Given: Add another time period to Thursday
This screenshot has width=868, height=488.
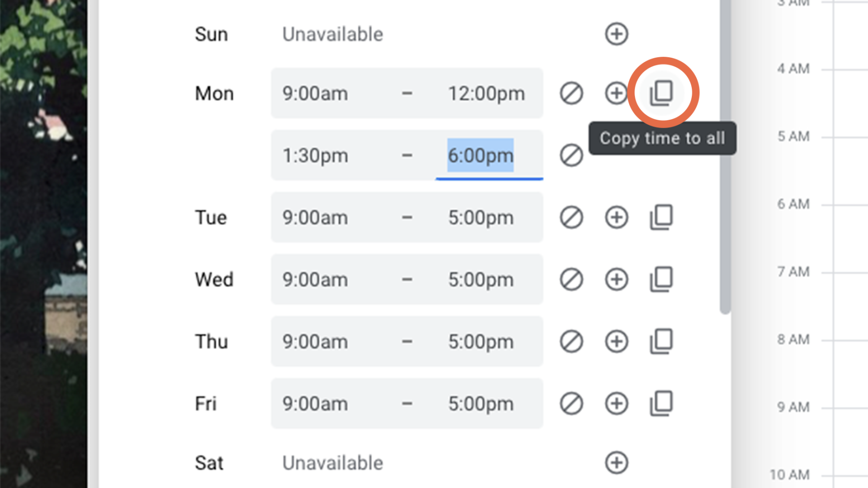Looking at the screenshot, I should [616, 342].
